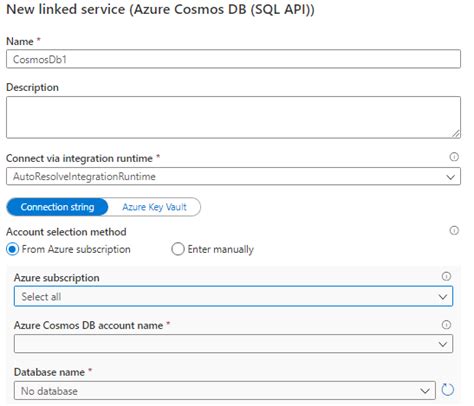
Task: Show info for Cosmos DB account name
Action: 446,325
